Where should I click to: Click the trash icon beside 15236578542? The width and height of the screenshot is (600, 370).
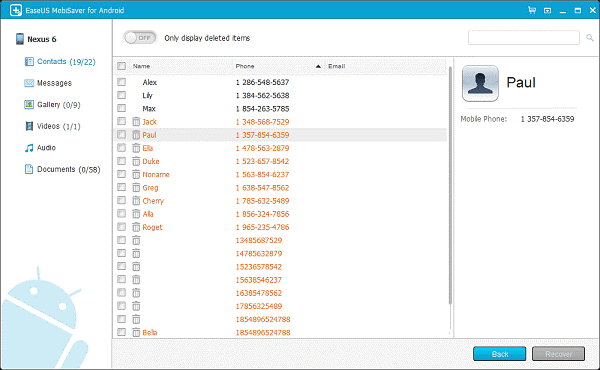point(136,266)
